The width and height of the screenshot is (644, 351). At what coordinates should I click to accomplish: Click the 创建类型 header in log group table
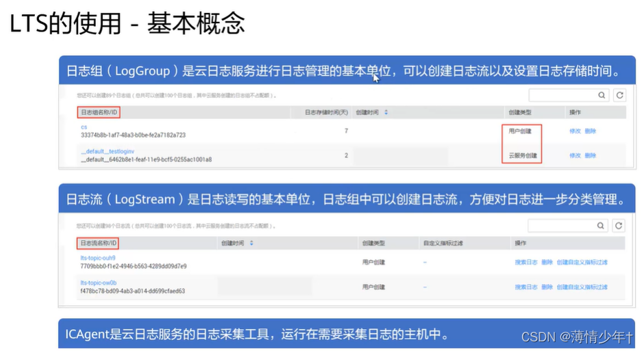(x=520, y=112)
